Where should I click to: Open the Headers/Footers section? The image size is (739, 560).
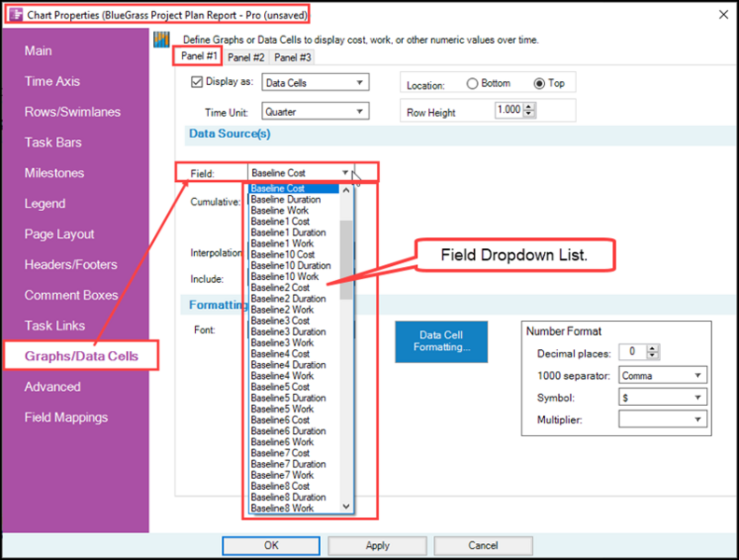(71, 264)
